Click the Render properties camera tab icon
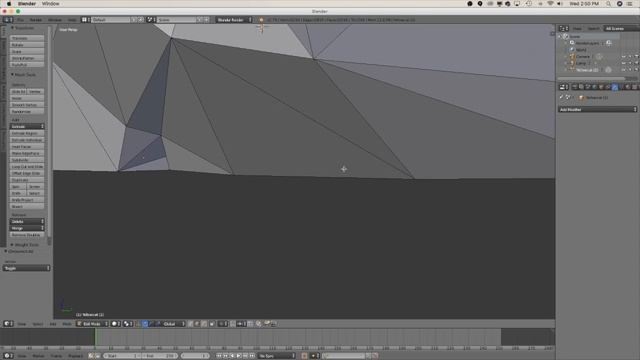Image resolution: width=640 pixels, height=360 pixels. (x=575, y=87)
